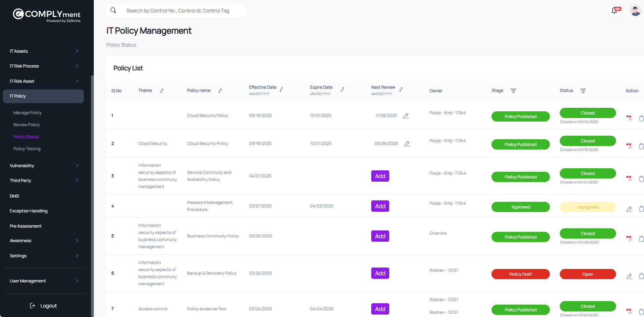Click effective date 03/24/2025
This screenshot has height=317, width=644.
point(260,309)
